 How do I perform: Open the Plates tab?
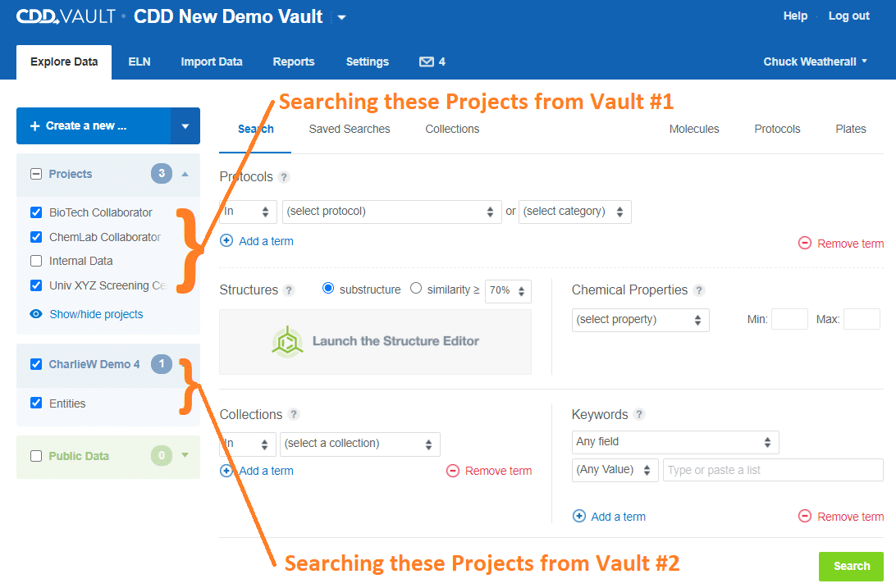[851, 129]
